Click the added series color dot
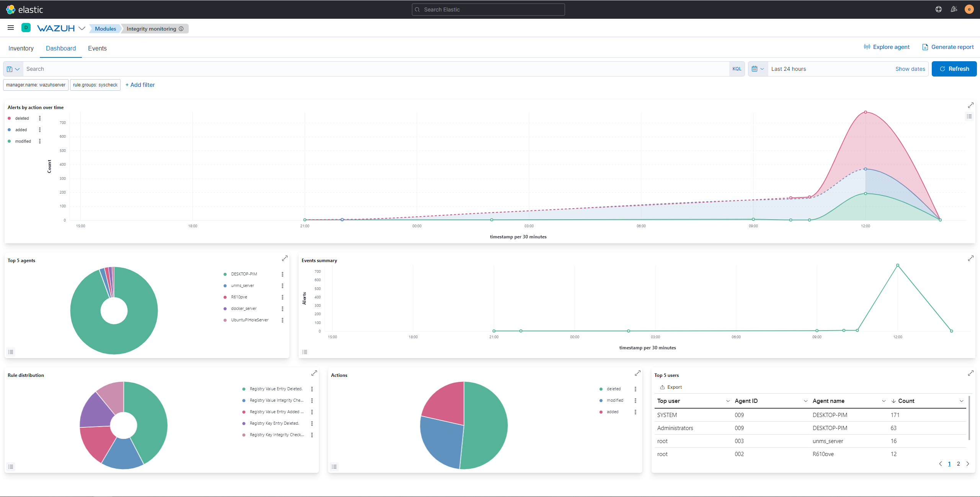 [9, 130]
